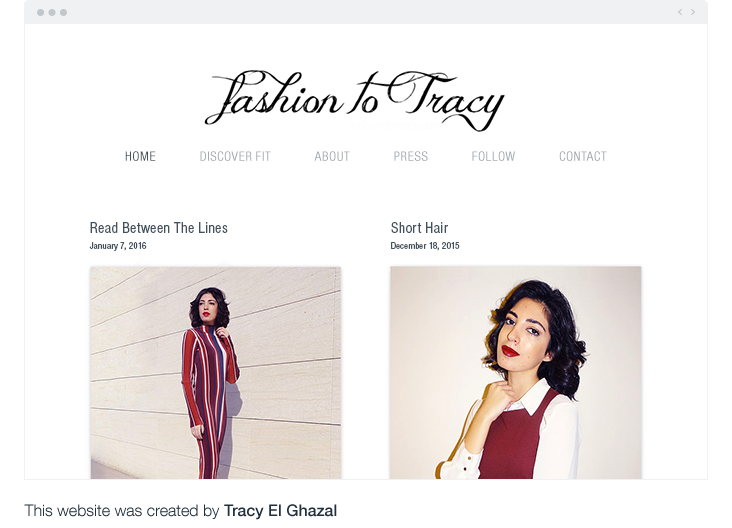Click the Fashion to Tracy script logo
732x528 pixels.
coord(355,100)
